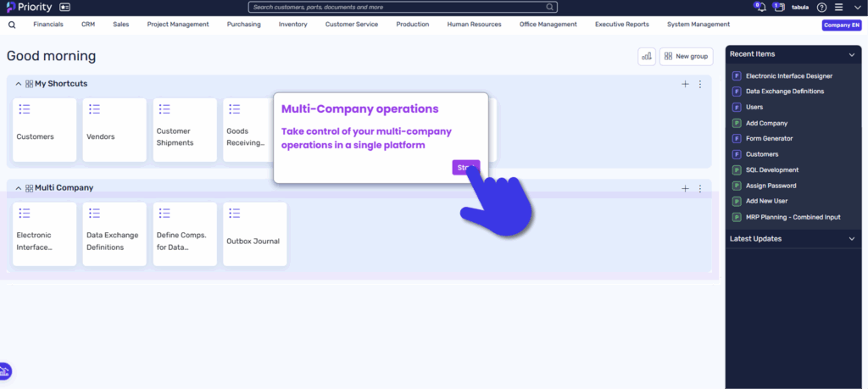Open recent item SQL Development
Screen dimensions: 868x389
(x=771, y=169)
